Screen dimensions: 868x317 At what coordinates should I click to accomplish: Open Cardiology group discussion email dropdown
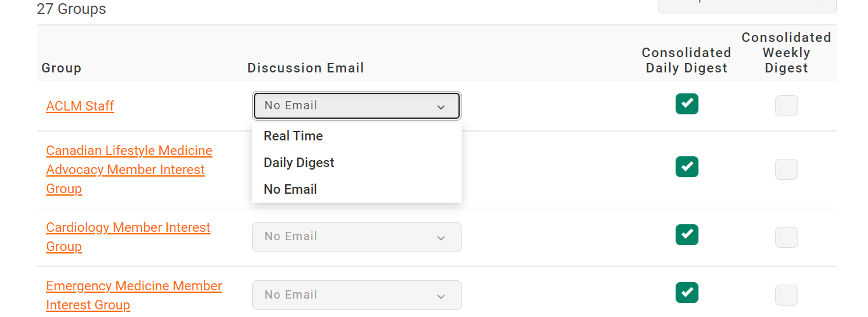[356, 237]
